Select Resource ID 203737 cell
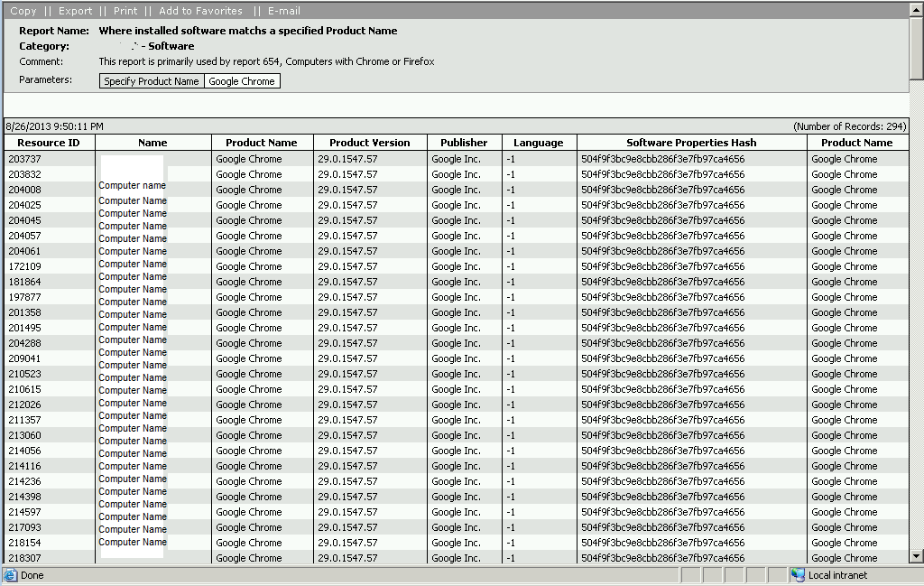 [50, 159]
